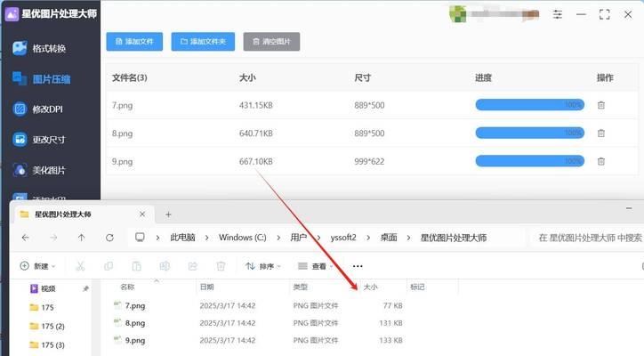This screenshot has width=644, height=356.
Task: Open the 新建 new item dropdown
Action: (37, 266)
